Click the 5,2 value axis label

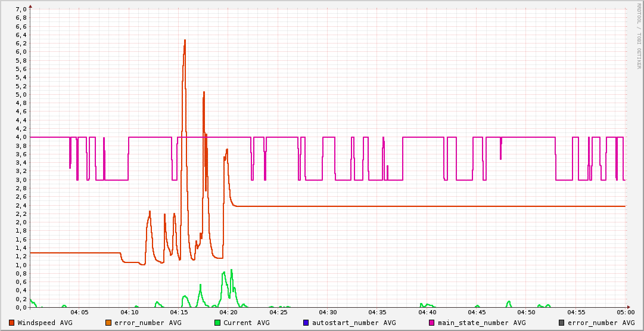(21, 86)
